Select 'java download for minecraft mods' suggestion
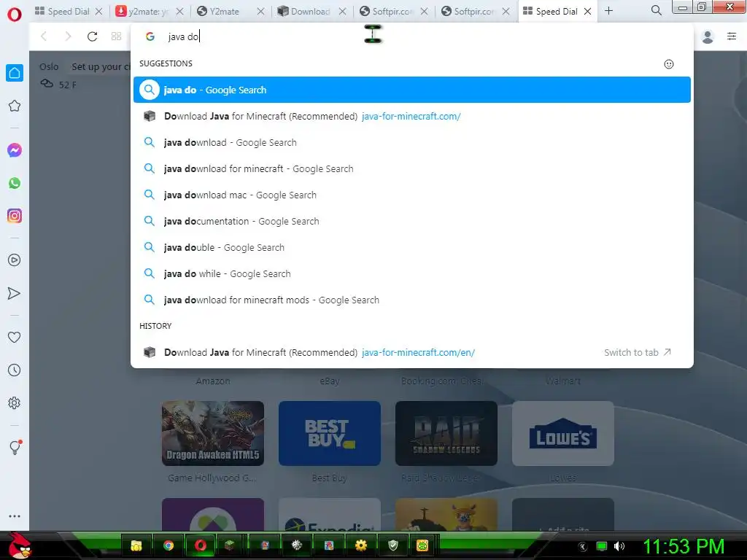747x560 pixels. 412,300
